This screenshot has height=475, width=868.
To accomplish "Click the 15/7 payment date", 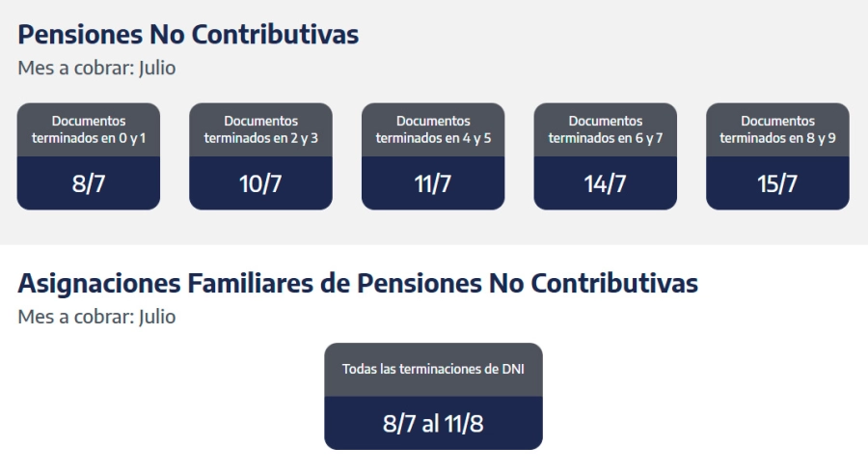I will 777,183.
